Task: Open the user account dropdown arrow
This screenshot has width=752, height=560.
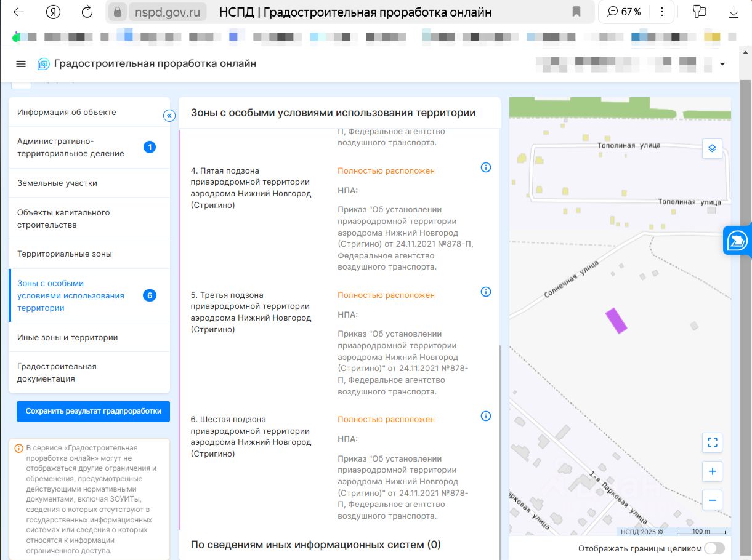Action: coord(722,64)
